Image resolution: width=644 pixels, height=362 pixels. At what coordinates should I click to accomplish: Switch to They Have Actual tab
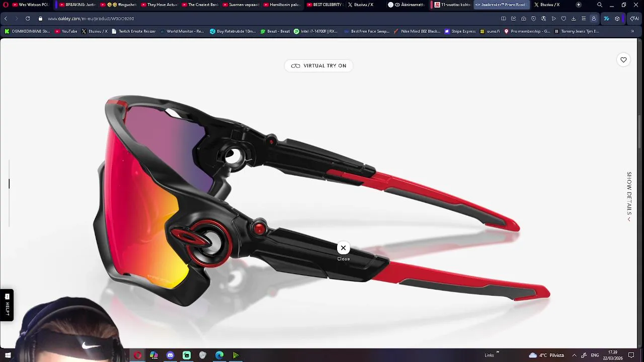pyautogui.click(x=158, y=5)
